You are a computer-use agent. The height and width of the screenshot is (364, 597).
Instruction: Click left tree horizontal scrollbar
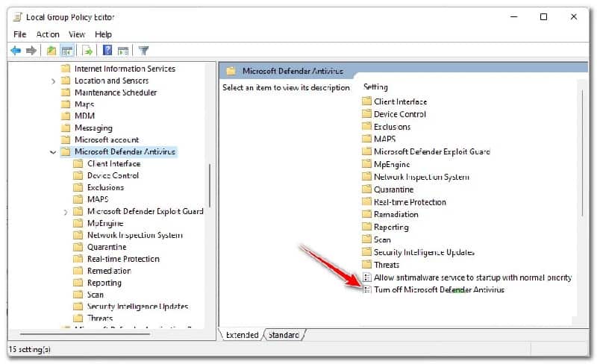[x=85, y=334]
